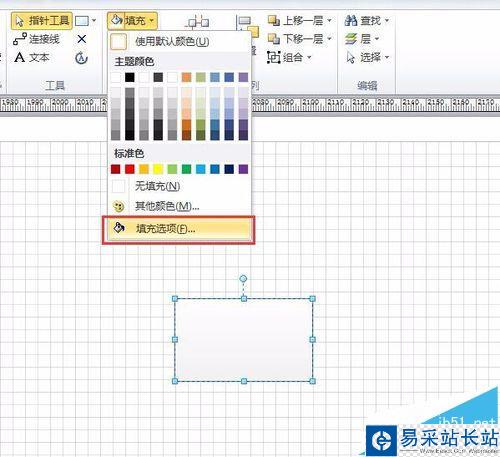500x457 pixels.
Task: Choose Use Default Color (使用默认颜色)
Action: pos(179,42)
